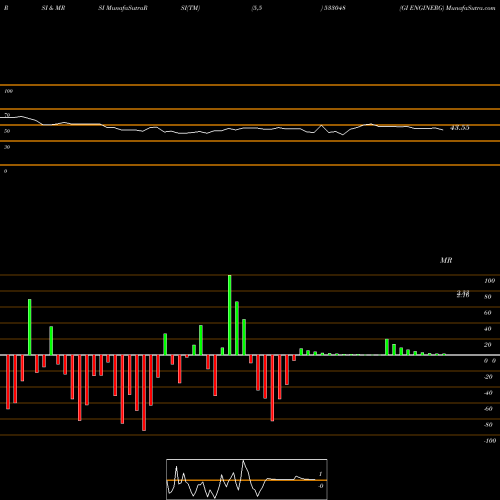The height and width of the screenshot is (500, 500).
Task: Click the MunafaSutra.com watermark text in header
Action: coord(470,8)
